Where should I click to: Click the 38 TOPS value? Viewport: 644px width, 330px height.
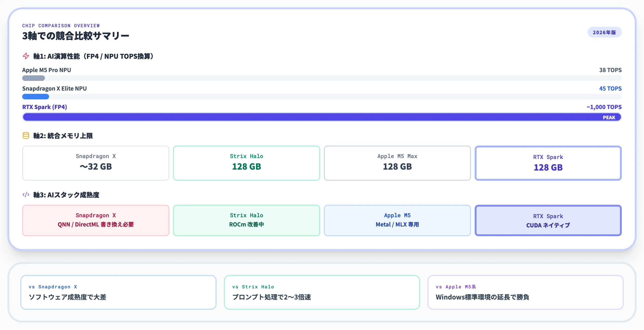[610, 70]
